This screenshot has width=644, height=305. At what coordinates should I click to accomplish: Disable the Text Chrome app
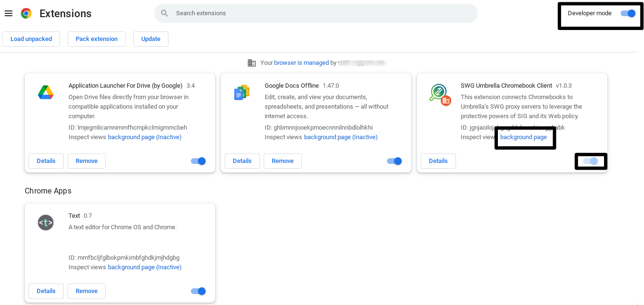pos(198,291)
